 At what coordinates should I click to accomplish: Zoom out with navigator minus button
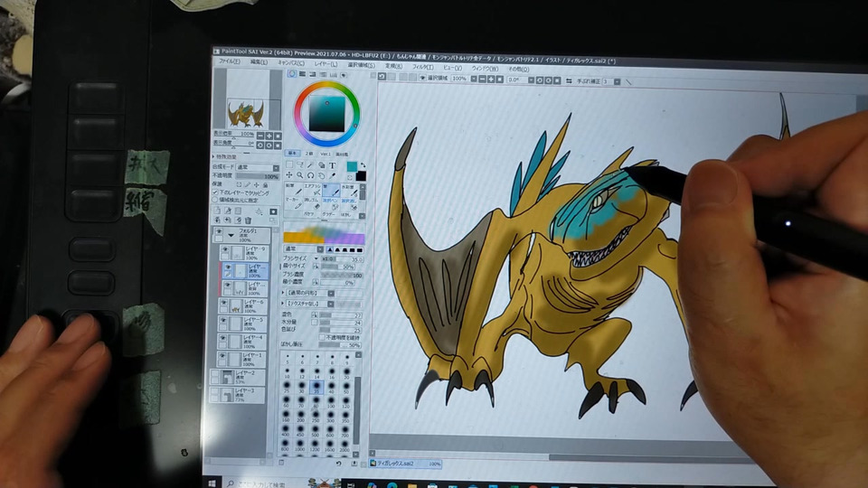point(260,136)
